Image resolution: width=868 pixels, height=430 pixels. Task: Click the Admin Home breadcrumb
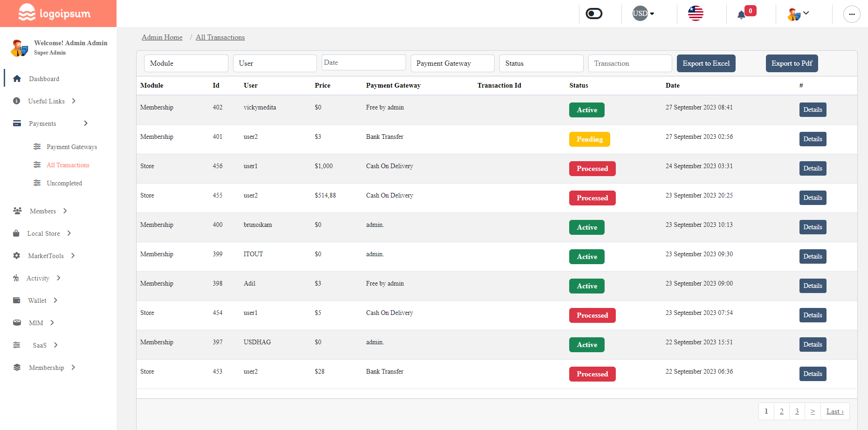click(162, 37)
